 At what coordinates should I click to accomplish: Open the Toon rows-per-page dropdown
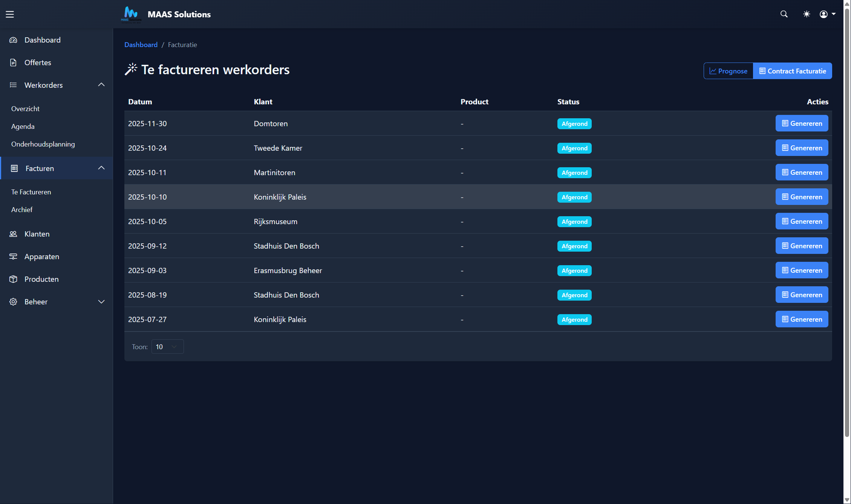coord(167,347)
